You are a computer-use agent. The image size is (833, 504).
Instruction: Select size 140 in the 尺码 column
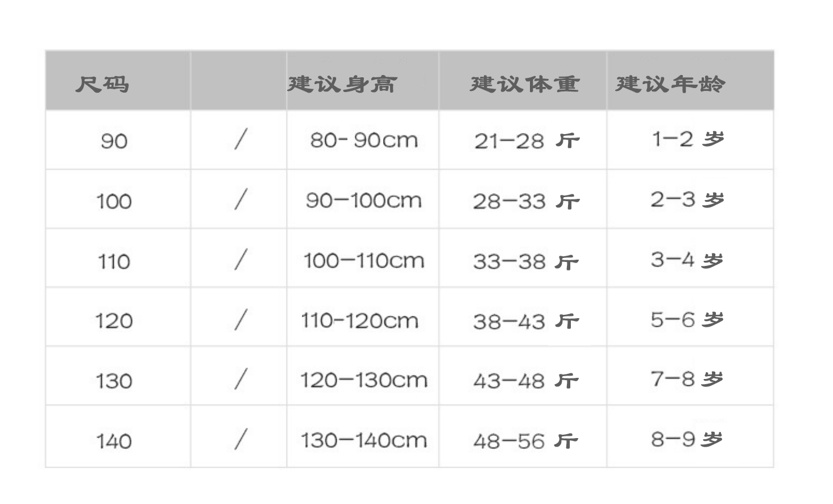click(x=114, y=441)
